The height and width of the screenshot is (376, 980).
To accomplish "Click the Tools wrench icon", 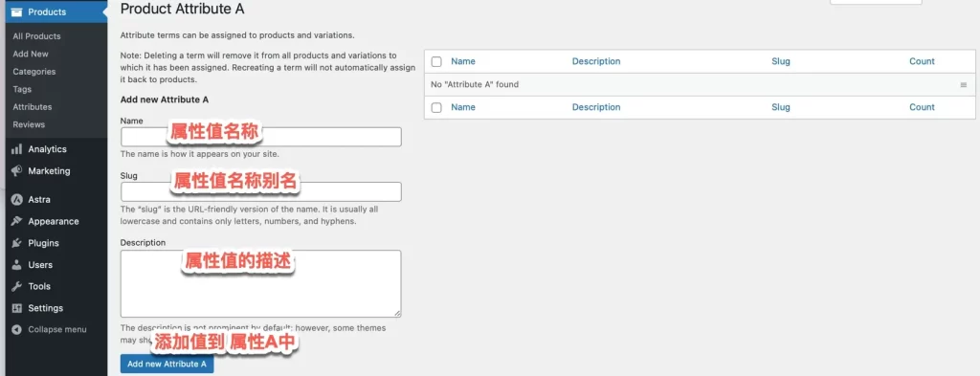I will pos(17,286).
